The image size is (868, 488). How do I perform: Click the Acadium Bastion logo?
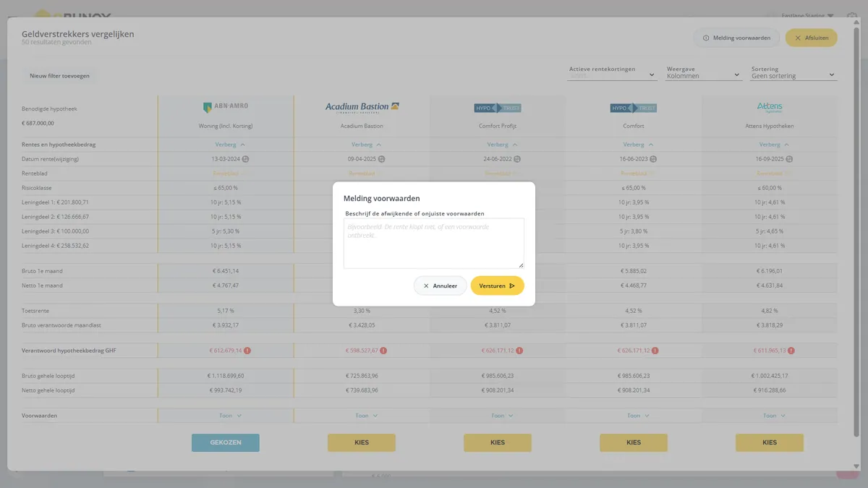click(x=362, y=107)
